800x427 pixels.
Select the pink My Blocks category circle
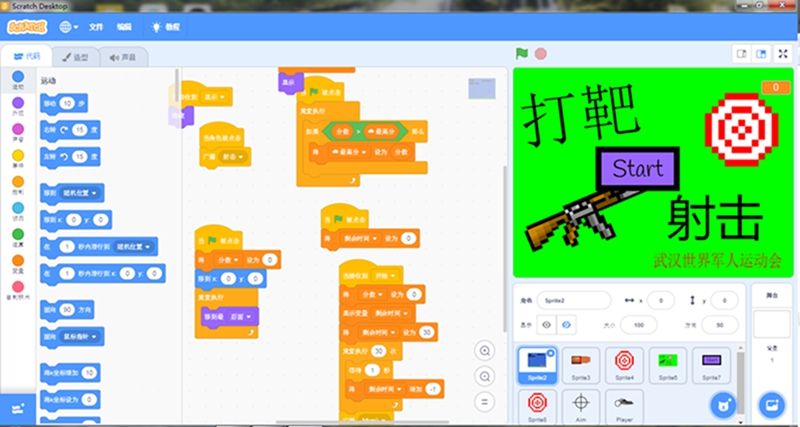point(18,287)
